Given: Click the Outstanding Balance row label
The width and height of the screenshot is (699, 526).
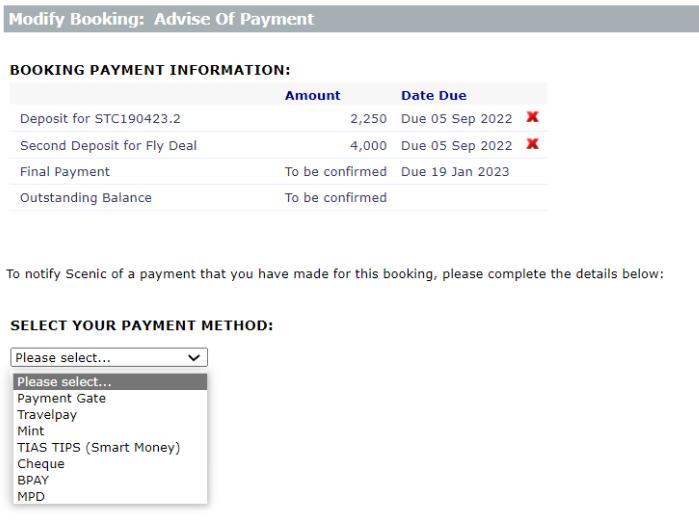Looking at the screenshot, I should 86,197.
